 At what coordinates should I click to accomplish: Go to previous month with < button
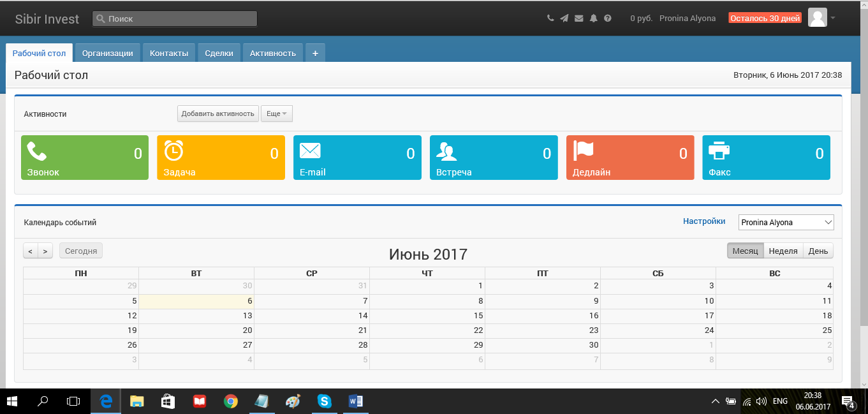coord(31,251)
